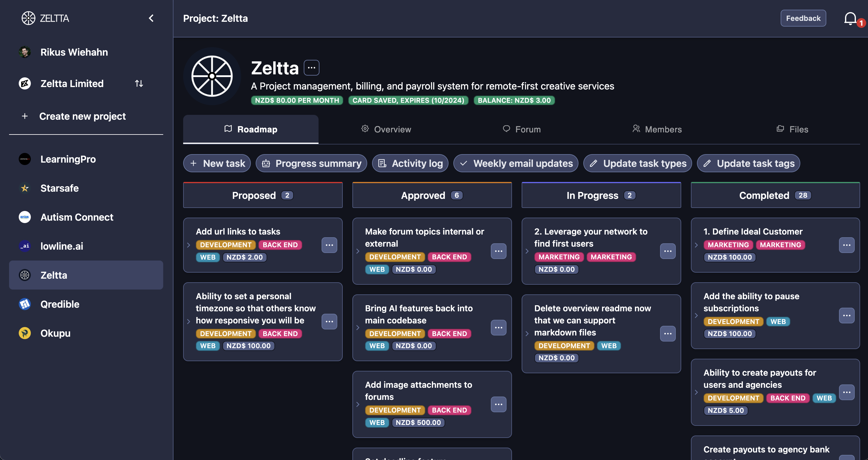Click Rikus Wiehahn user profile avatar

pyautogui.click(x=24, y=52)
